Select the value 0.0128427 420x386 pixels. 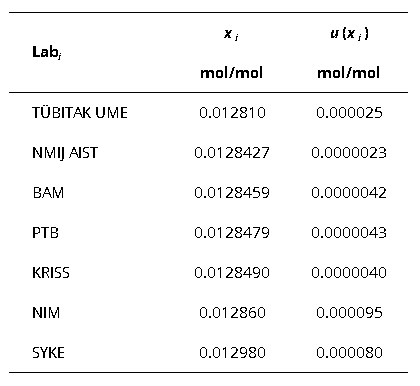click(232, 153)
